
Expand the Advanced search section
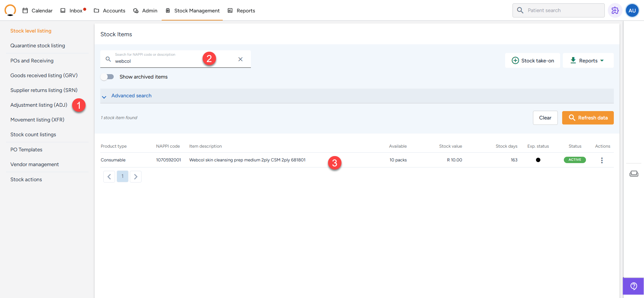tap(131, 96)
